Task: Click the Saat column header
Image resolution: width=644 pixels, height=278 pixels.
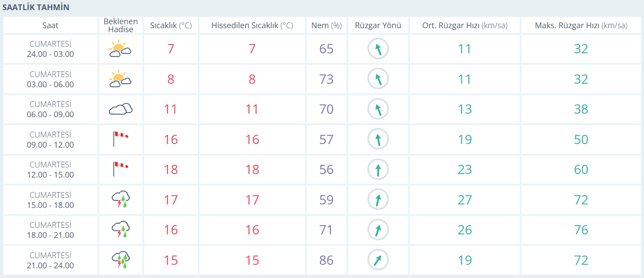Action: pyautogui.click(x=50, y=26)
